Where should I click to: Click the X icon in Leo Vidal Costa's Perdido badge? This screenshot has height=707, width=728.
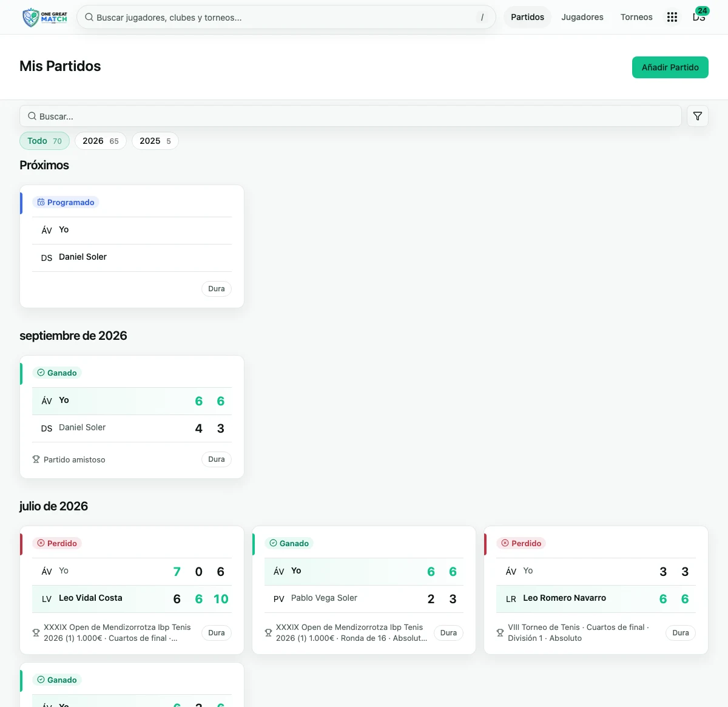pyautogui.click(x=41, y=543)
